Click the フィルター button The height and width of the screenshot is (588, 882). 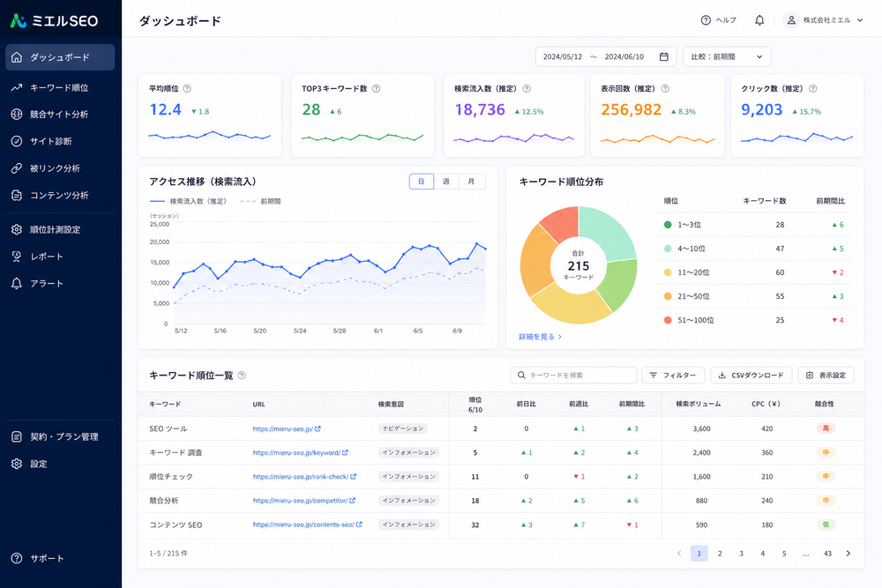tap(673, 375)
